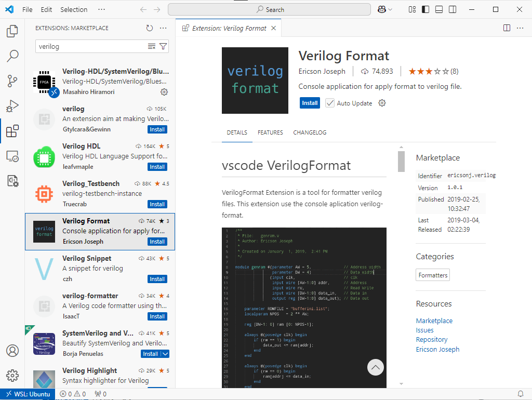532x400 pixels.
Task: Open notifications bell in status bar
Action: 521,394
